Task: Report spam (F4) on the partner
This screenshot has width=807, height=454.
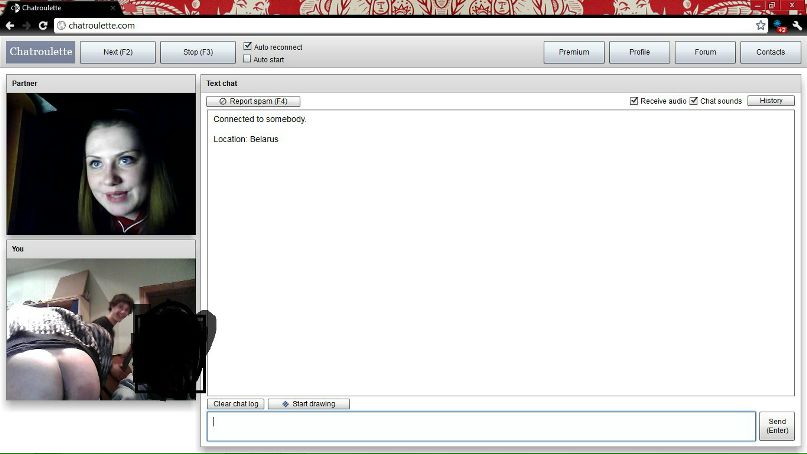Action: click(253, 101)
